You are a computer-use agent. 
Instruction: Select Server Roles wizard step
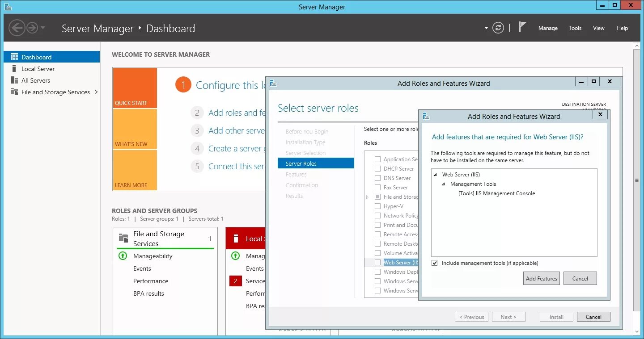pyautogui.click(x=316, y=163)
